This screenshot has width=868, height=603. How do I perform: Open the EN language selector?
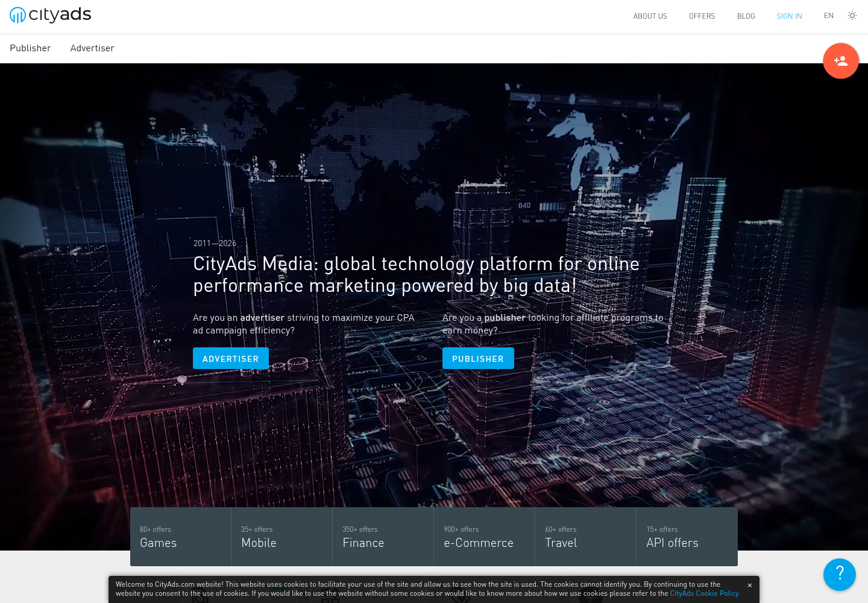829,16
